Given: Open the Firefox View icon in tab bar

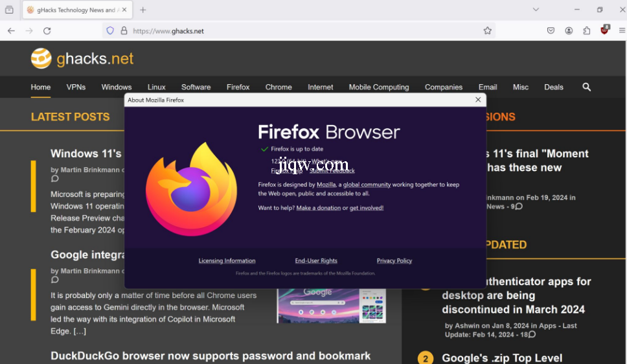Looking at the screenshot, I should (9, 10).
